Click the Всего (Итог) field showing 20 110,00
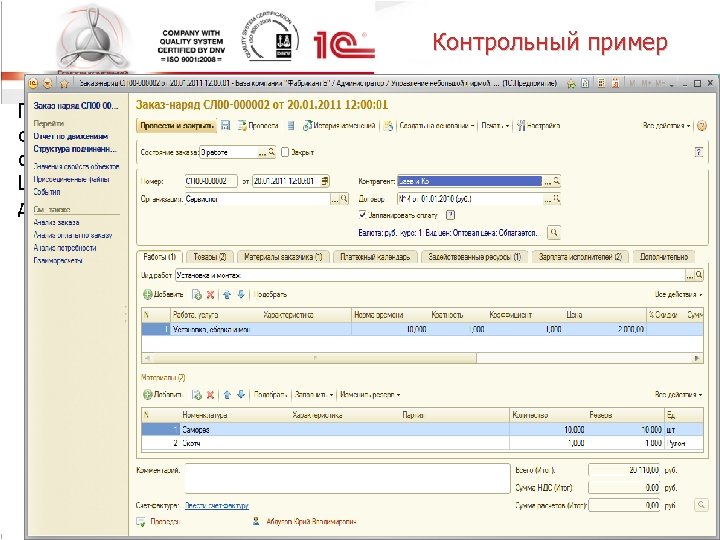Viewport: 720px width, 540px height. click(624, 470)
